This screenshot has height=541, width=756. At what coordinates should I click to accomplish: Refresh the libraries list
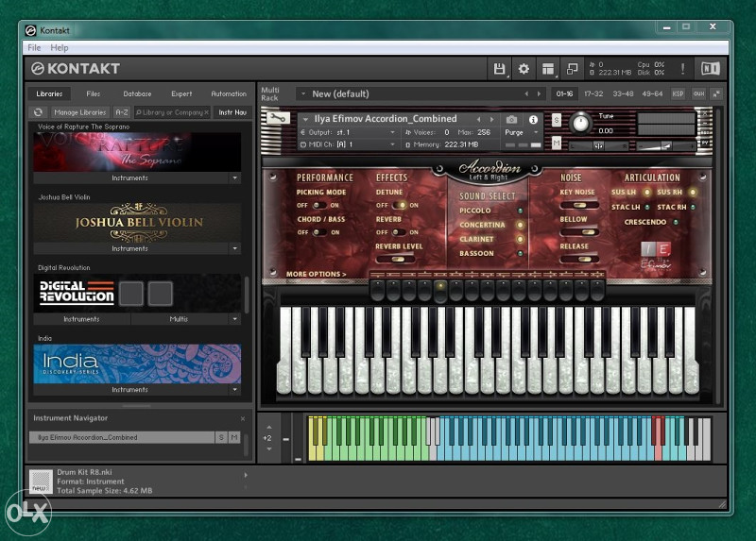[38, 112]
